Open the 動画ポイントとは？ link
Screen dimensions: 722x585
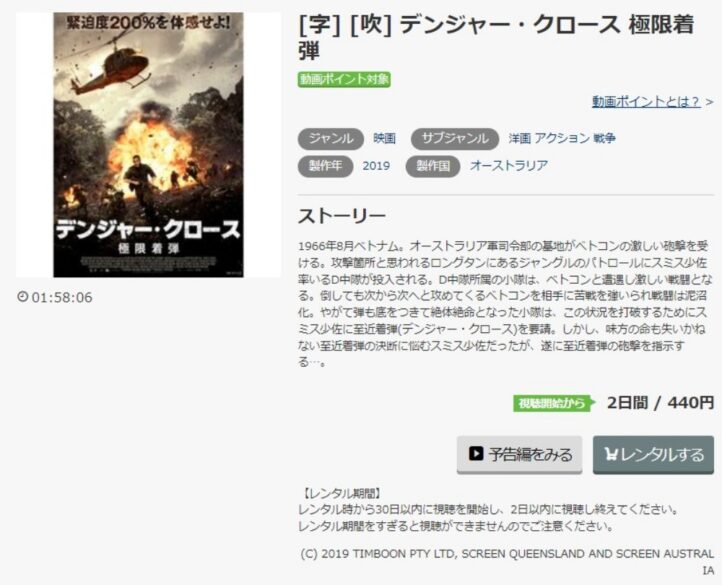point(646,101)
